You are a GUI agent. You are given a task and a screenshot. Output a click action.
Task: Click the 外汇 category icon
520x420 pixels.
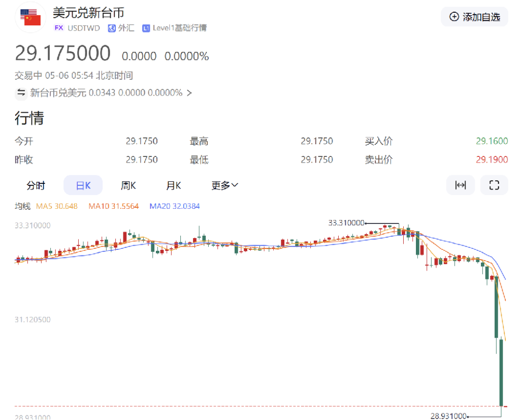click(112, 28)
